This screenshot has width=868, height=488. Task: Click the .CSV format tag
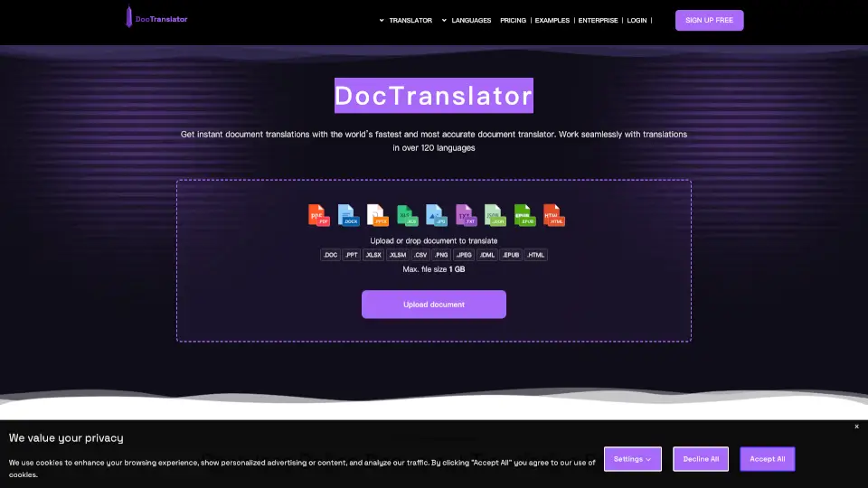tap(420, 255)
